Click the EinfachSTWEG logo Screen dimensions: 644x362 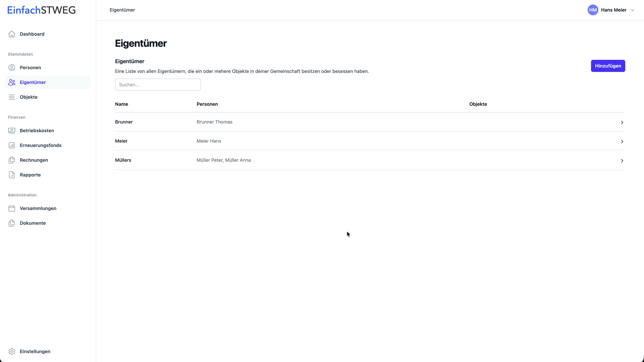coord(41,10)
